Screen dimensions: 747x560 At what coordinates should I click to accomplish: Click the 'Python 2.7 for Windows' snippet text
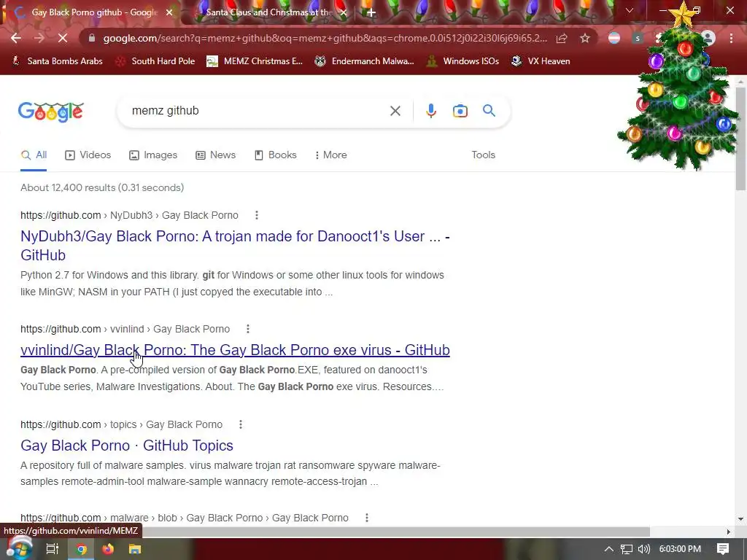pos(232,284)
